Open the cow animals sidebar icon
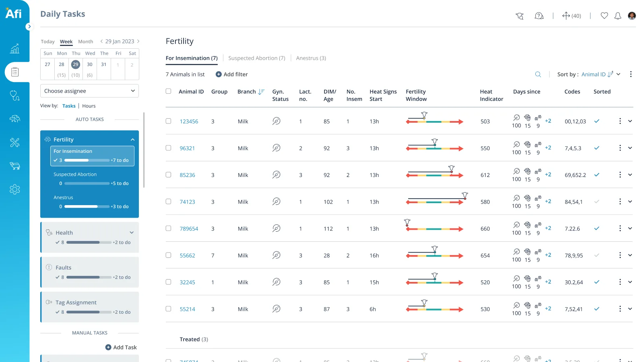This screenshot has height=362, width=644. (14, 166)
